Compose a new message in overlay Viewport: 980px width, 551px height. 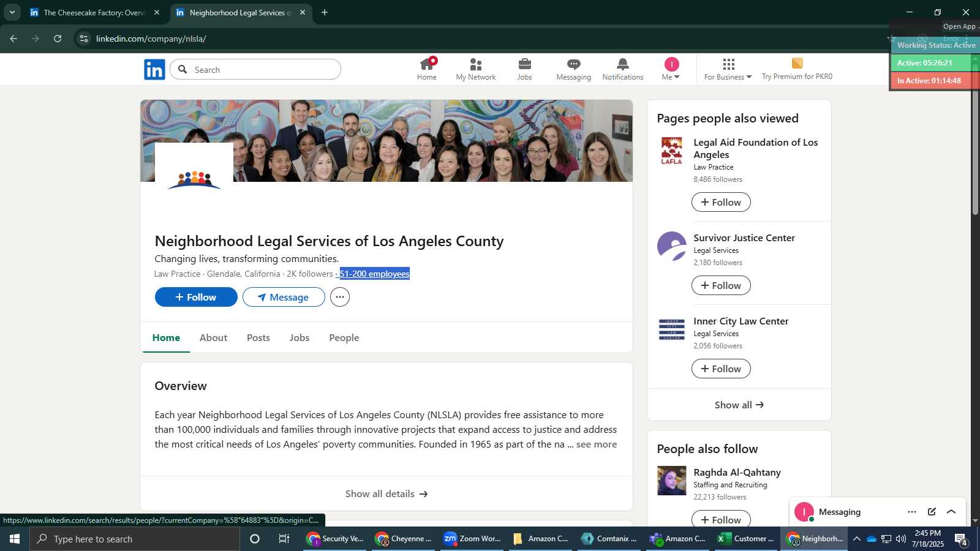pos(932,512)
